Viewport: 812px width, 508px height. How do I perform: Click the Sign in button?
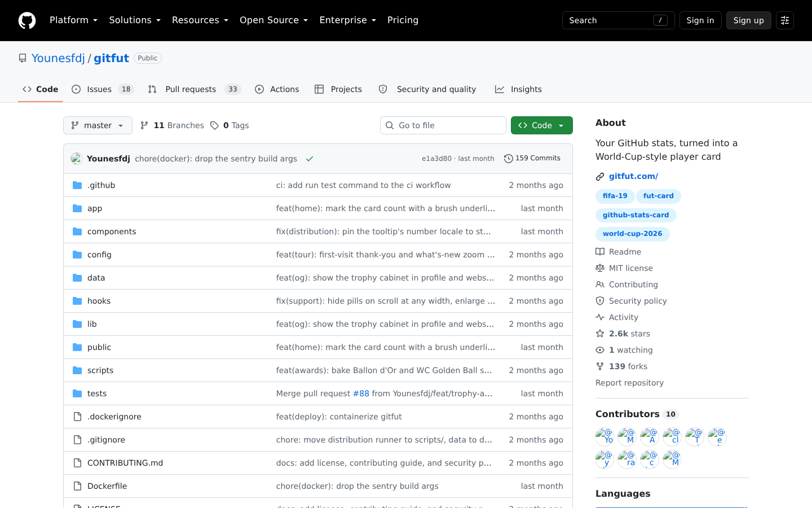[x=700, y=20]
